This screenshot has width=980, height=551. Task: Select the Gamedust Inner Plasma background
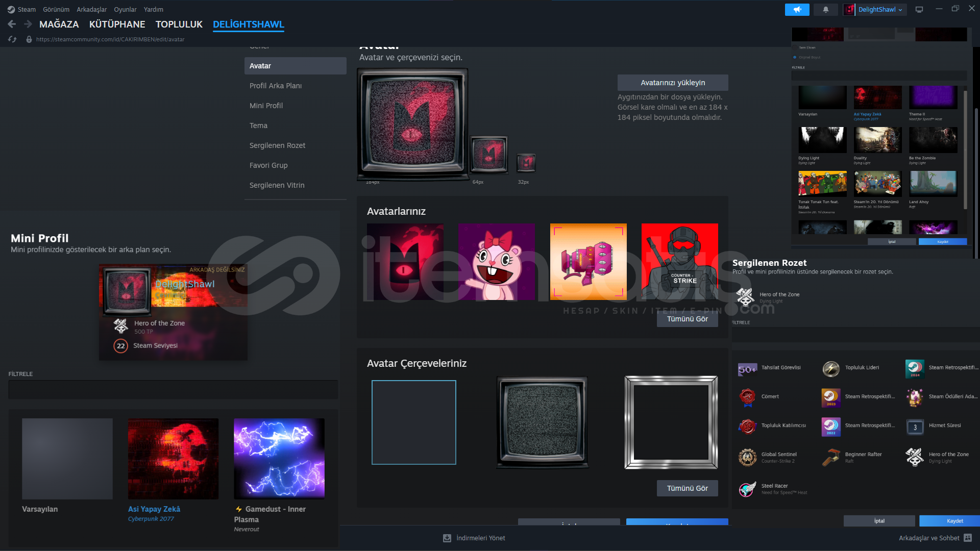pos(279,458)
